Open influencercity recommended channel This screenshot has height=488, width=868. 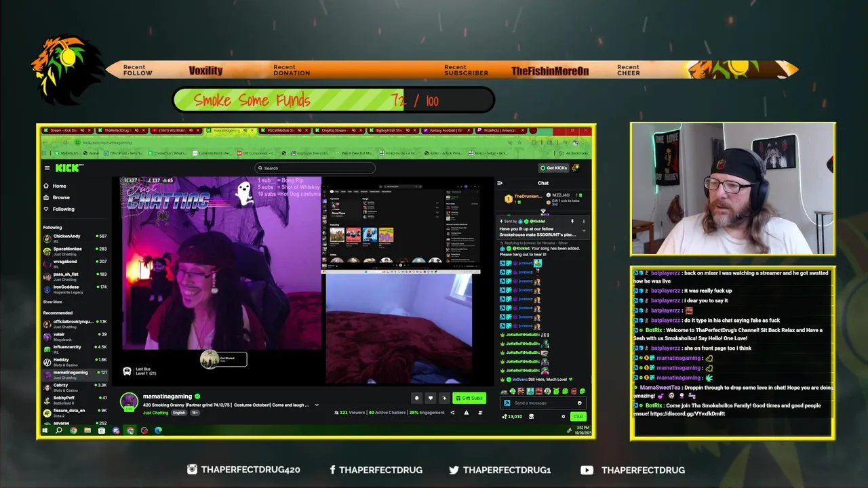[75, 348]
